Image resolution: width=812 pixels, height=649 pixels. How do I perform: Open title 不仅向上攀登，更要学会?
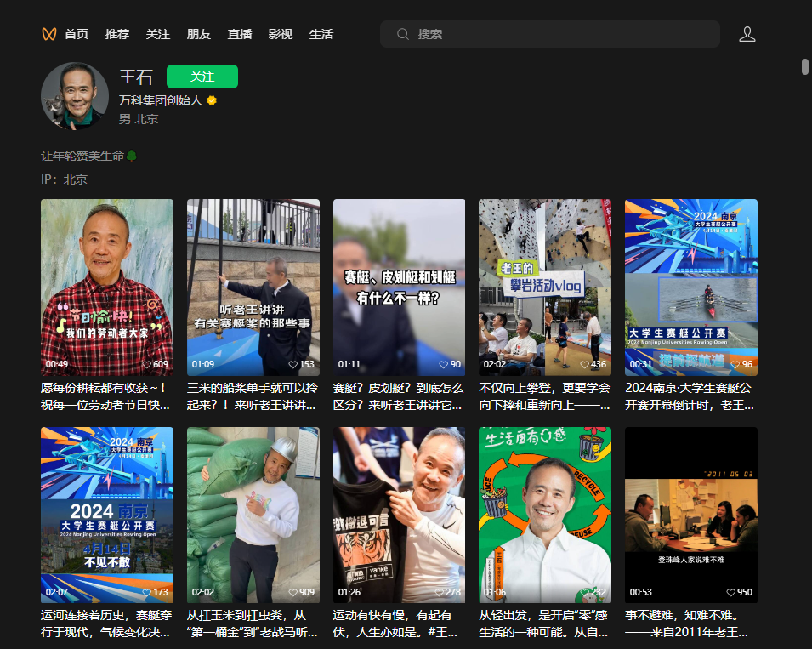pos(545,396)
